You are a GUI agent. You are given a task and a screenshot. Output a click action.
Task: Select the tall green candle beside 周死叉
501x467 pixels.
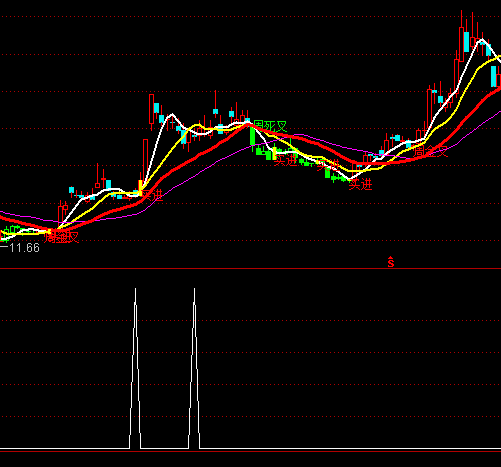253,135
